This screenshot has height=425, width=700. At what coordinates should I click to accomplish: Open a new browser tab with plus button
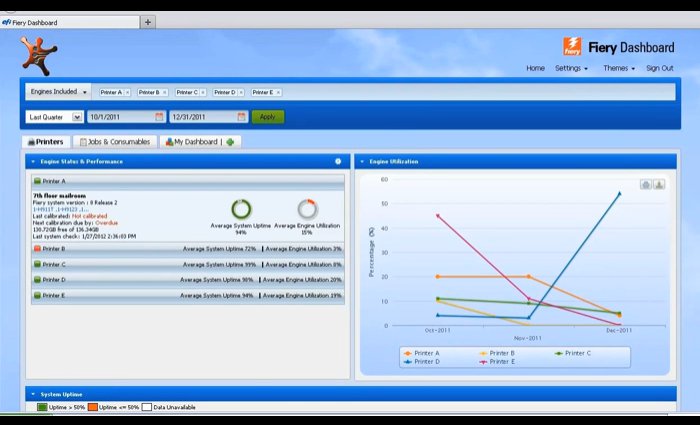148,22
